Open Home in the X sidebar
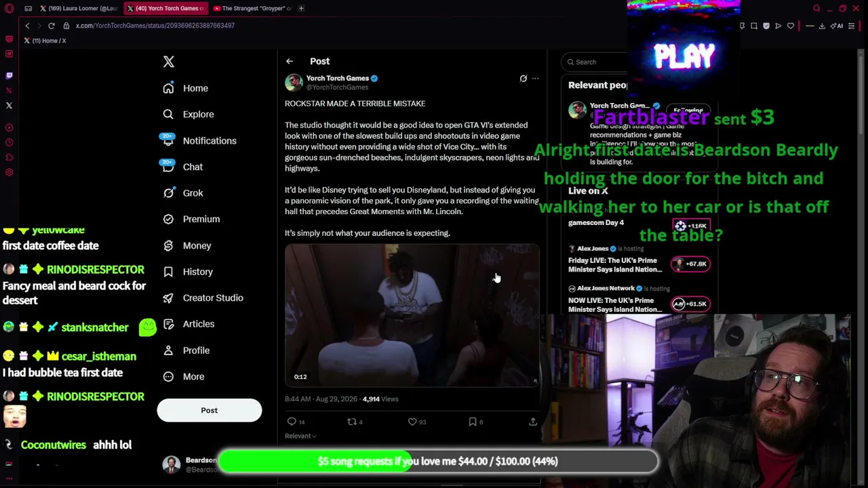 (x=186, y=88)
